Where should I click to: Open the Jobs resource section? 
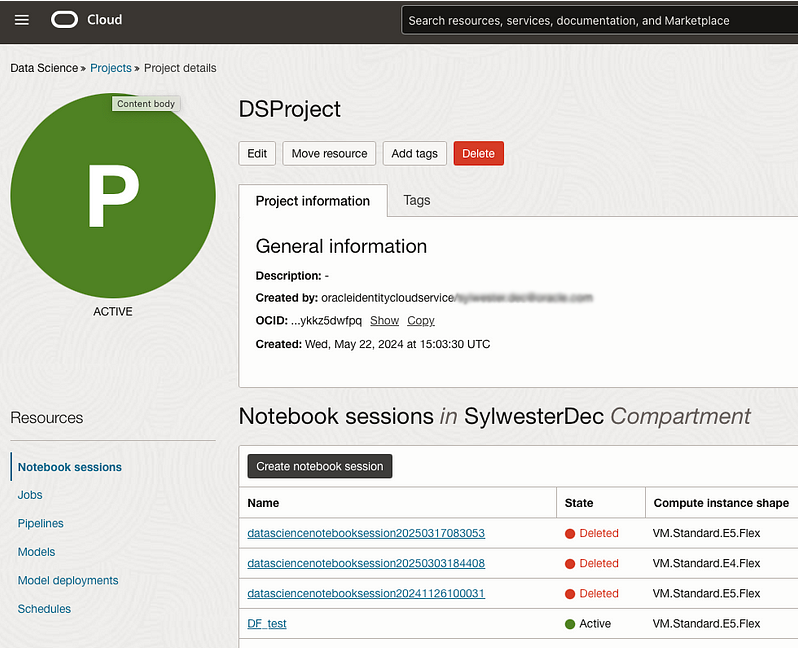30,495
